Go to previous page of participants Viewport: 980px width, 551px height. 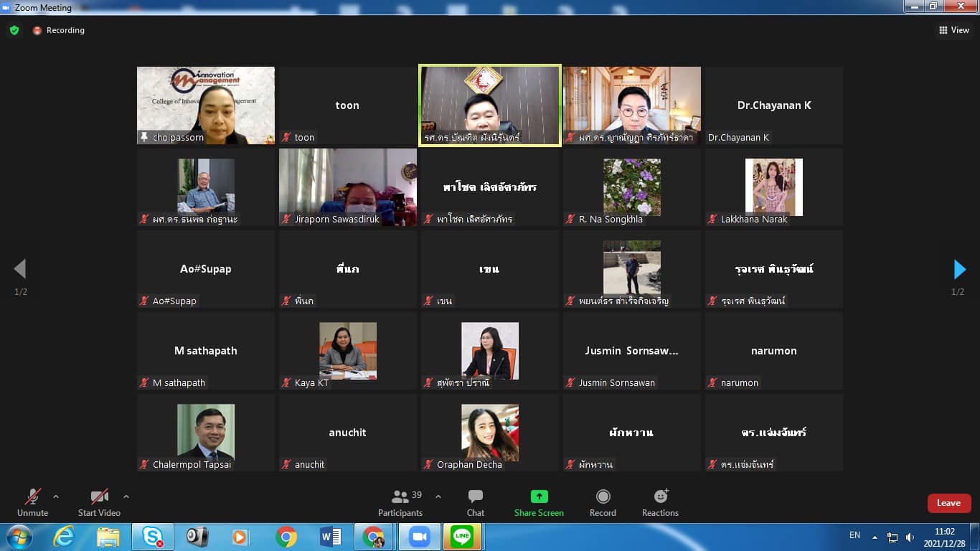click(x=20, y=269)
